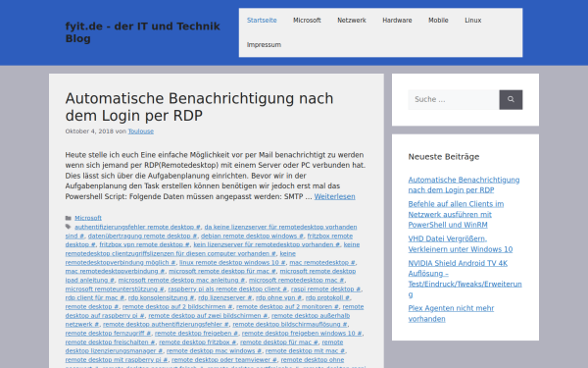This screenshot has width=588, height=368.
Task: Open the Microsoft category link under the post
Action: pos(88,218)
